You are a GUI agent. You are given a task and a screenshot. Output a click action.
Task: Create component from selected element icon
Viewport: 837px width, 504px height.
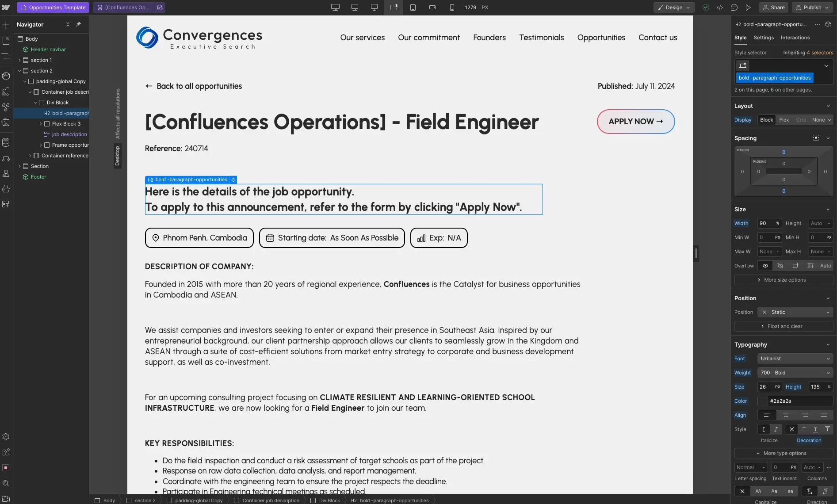click(x=828, y=24)
